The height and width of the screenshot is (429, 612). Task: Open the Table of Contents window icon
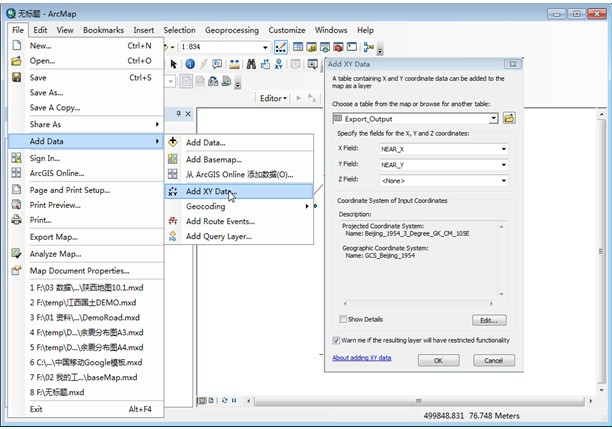point(298,47)
